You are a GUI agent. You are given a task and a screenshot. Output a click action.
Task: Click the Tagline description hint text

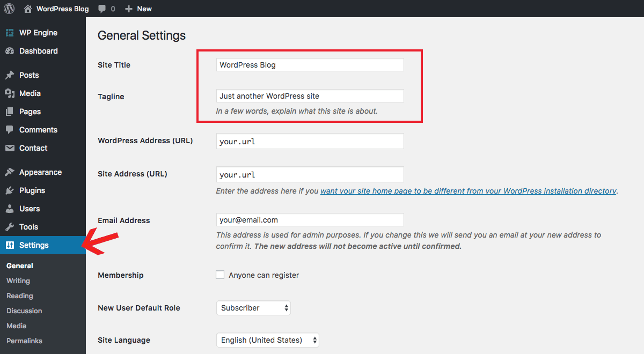pyautogui.click(x=297, y=111)
